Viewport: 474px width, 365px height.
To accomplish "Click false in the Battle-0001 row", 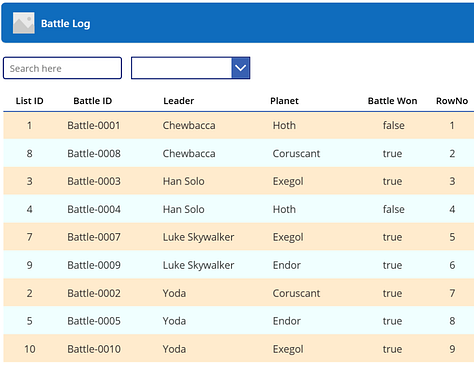I will pyautogui.click(x=394, y=125).
